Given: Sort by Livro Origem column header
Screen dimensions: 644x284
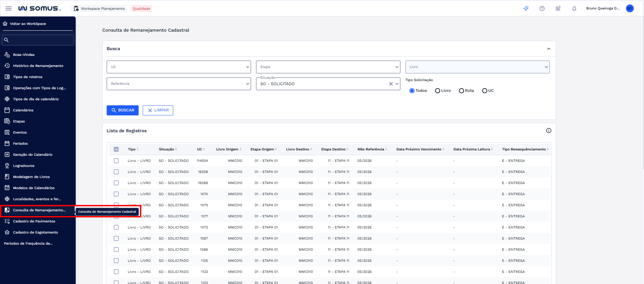Looking at the screenshot, I should point(228,149).
